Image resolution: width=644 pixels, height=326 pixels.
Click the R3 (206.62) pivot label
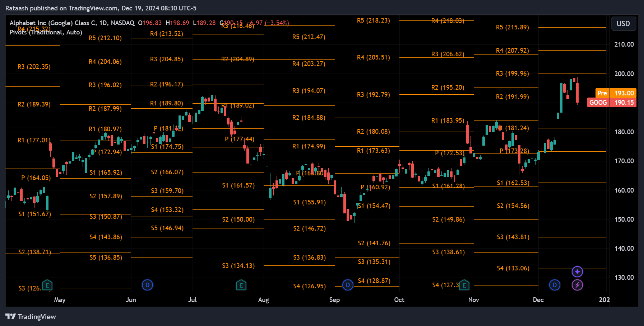tap(448, 54)
